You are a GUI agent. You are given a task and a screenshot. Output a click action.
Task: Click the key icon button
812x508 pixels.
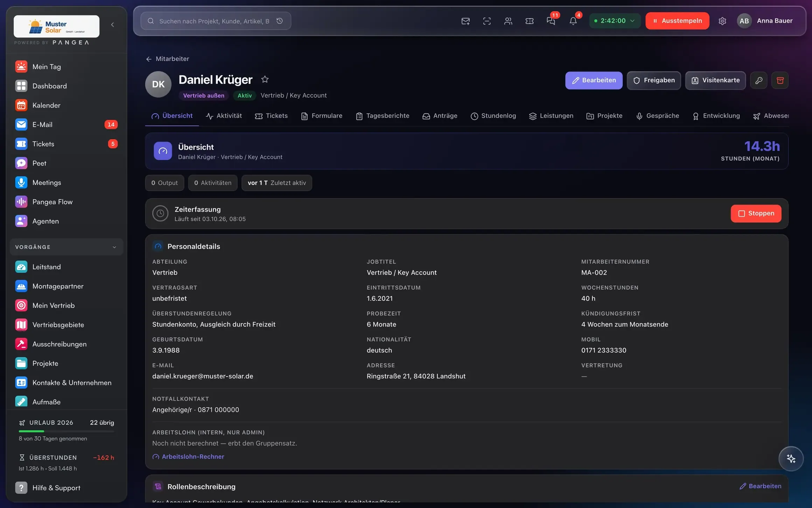point(759,81)
